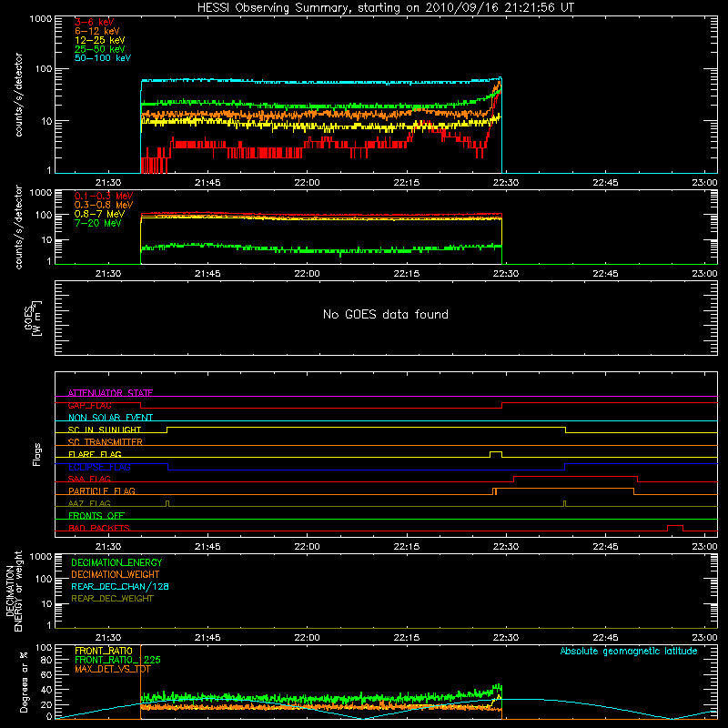Click the FLARE_FLAG label
Viewport: 728px width, 728px height.
coord(95,454)
